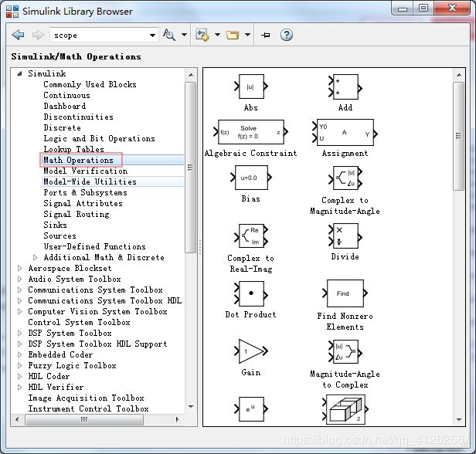Select the 3D matrix concatenate block icon
This screenshot has width=476, height=454.
pyautogui.click(x=345, y=409)
